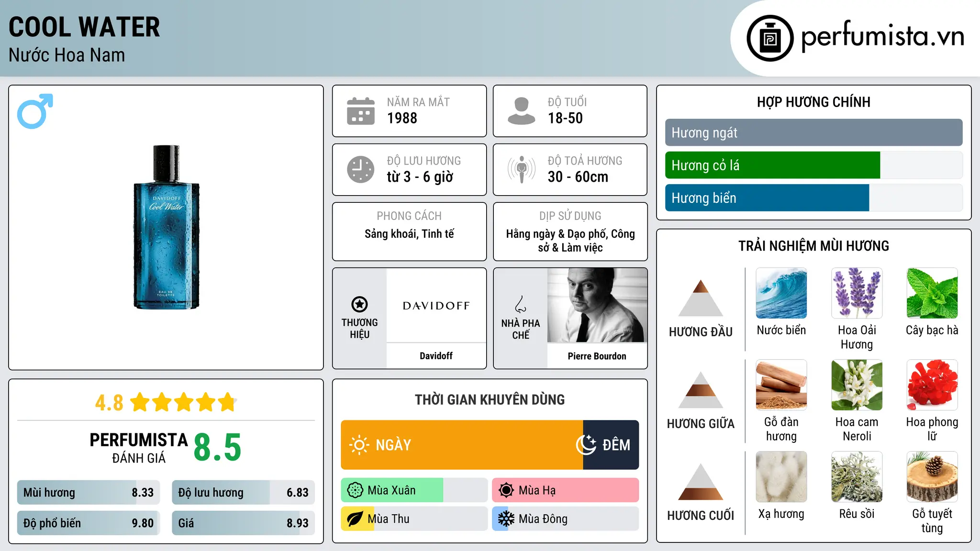
Task: Click the blue male gender symbol
Action: (35, 111)
